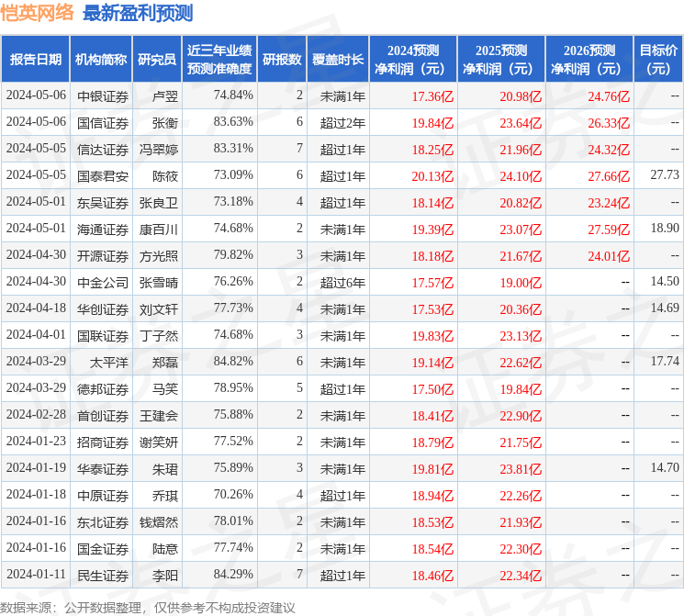Select the 海通证券 institution cell
This screenshot has width=684, height=616.
tap(103, 230)
